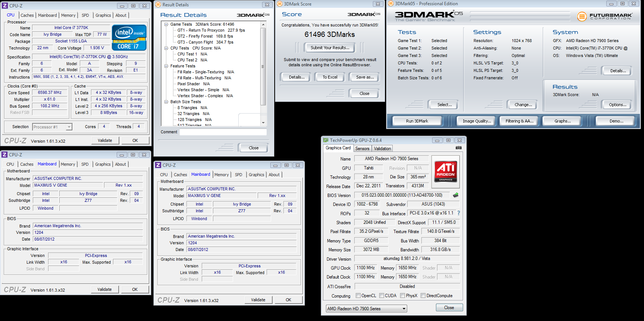
Task: Open Image Quality... in 3DMark05
Action: [477, 121]
